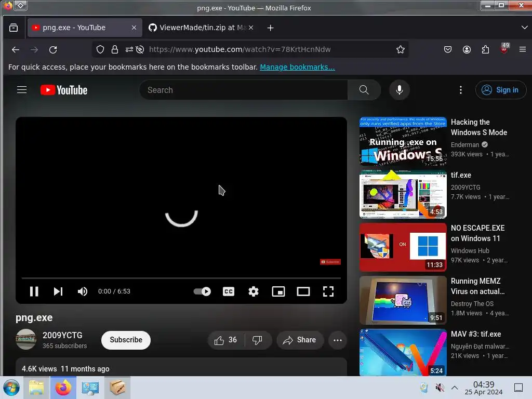Open site permissions icon in address bar
This screenshot has height=399, width=532.
point(129,49)
